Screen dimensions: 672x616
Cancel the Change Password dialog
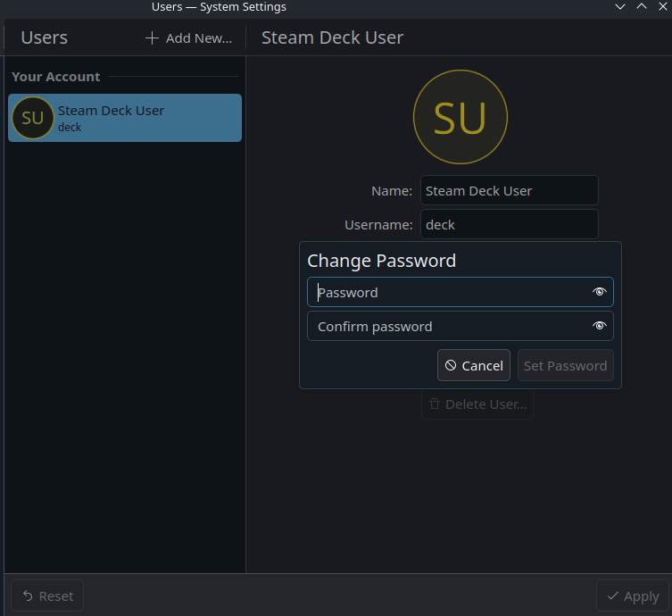(x=474, y=365)
